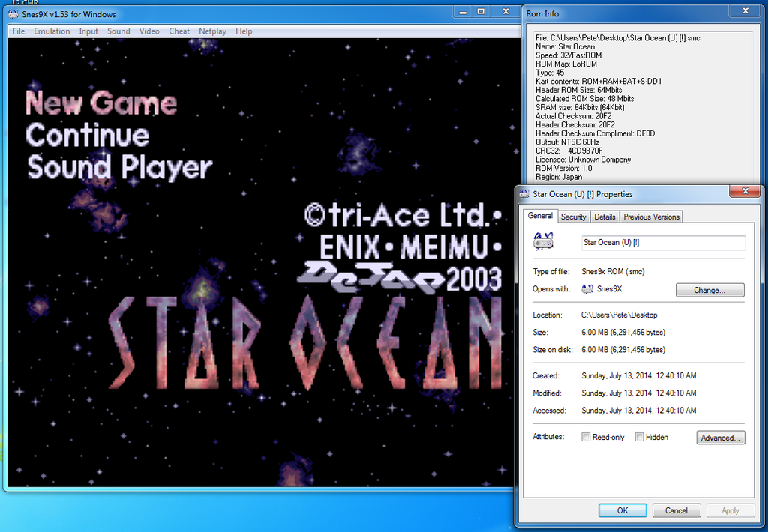Select Sound Player on the game title screen
Screen dimensions: 768x532
tap(119, 168)
